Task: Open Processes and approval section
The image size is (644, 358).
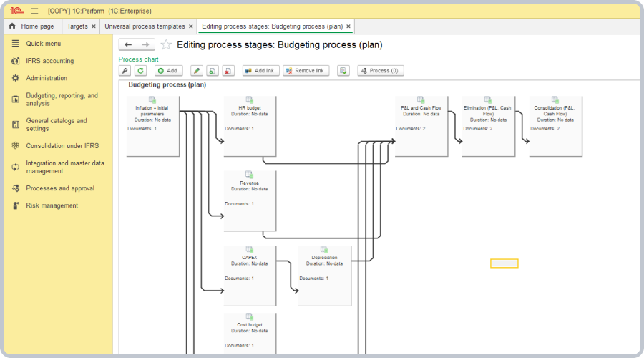Action: [59, 188]
